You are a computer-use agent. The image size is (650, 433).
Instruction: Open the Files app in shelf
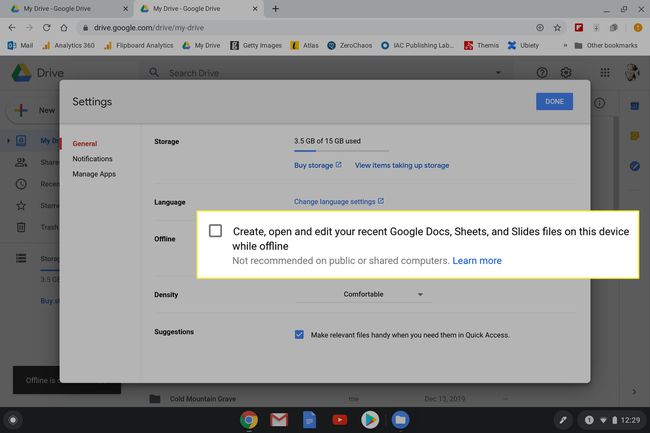400,420
